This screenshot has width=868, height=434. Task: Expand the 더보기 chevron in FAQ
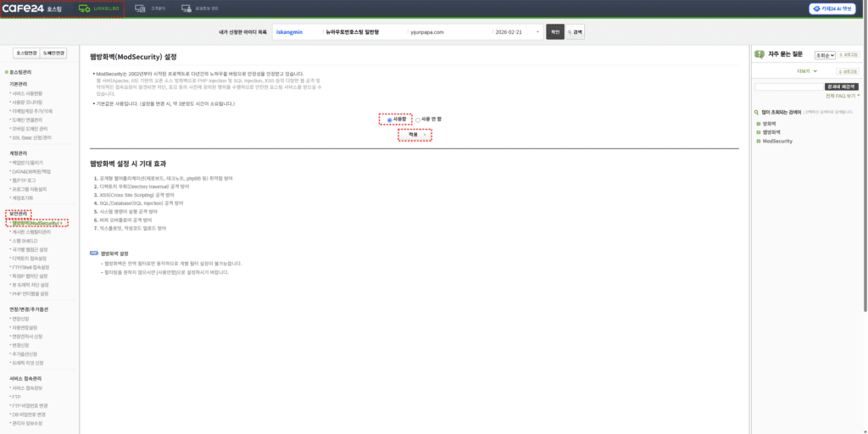click(x=815, y=71)
